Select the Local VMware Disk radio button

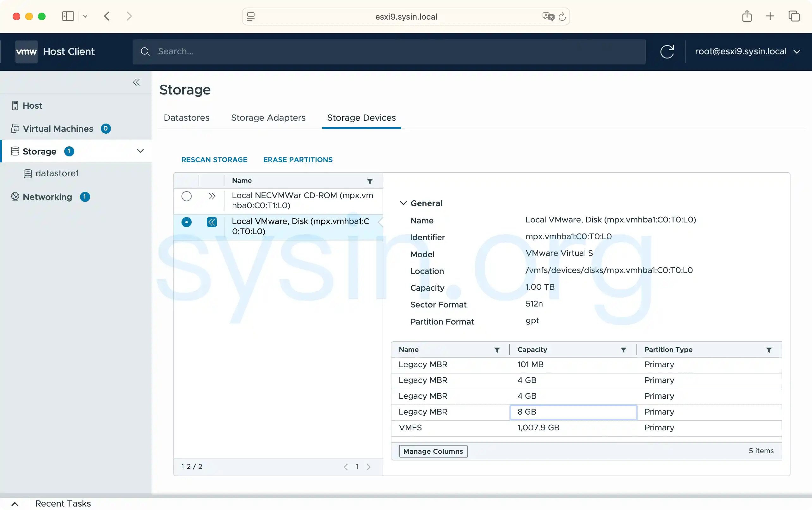pyautogui.click(x=187, y=222)
